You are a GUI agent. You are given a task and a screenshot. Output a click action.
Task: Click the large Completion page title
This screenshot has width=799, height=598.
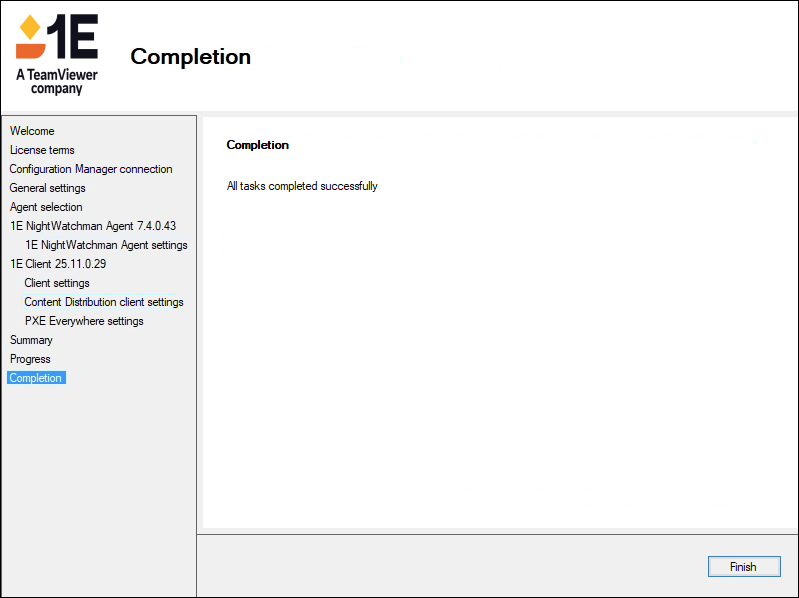(x=190, y=57)
